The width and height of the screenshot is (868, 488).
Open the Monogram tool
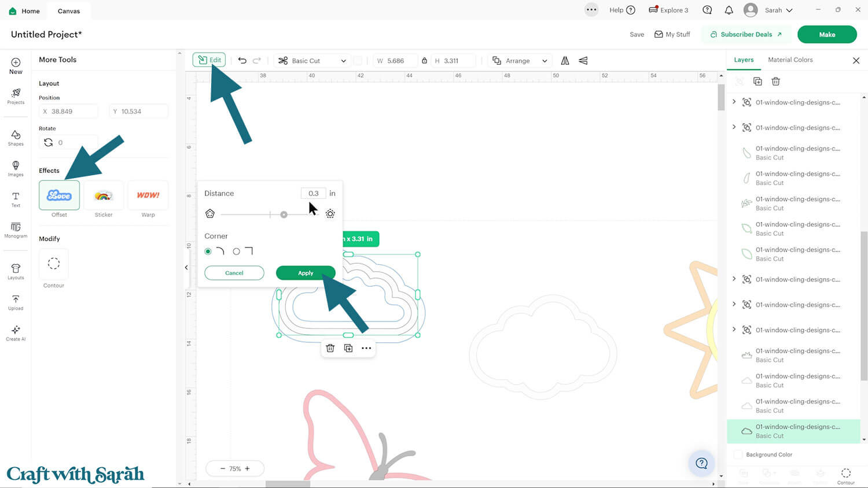[x=16, y=230]
